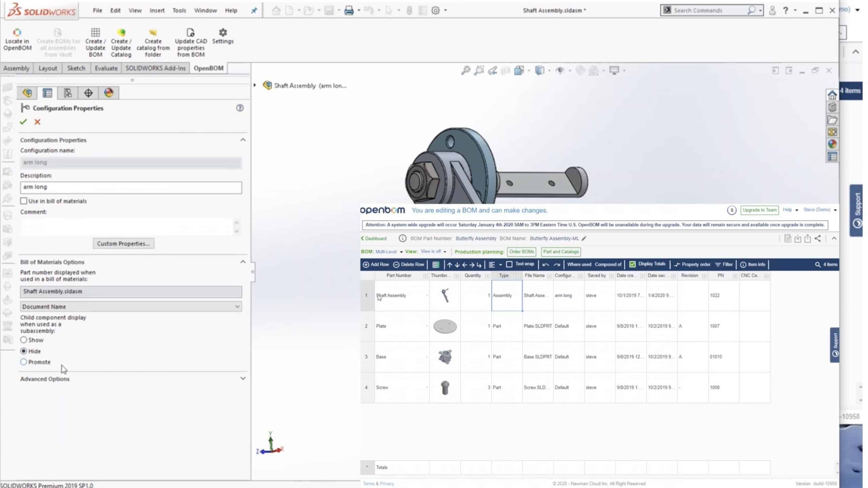
Task: Click the Custom Properties button
Action: pos(123,243)
